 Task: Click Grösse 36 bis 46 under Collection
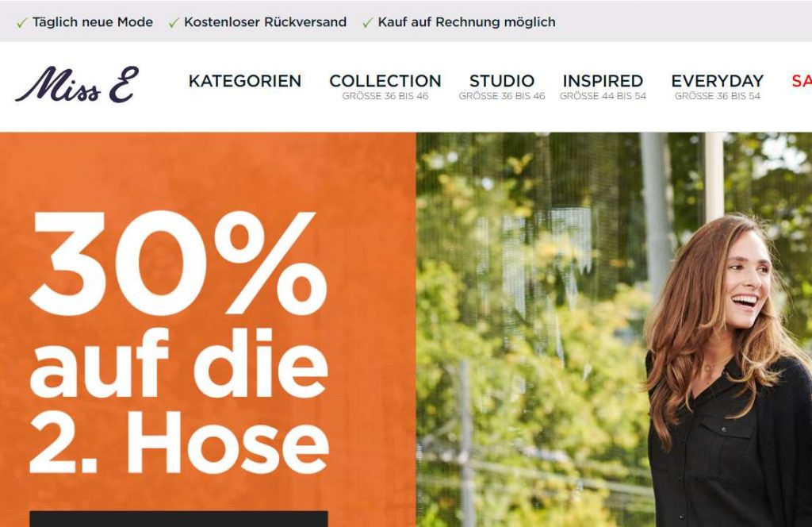coord(385,96)
